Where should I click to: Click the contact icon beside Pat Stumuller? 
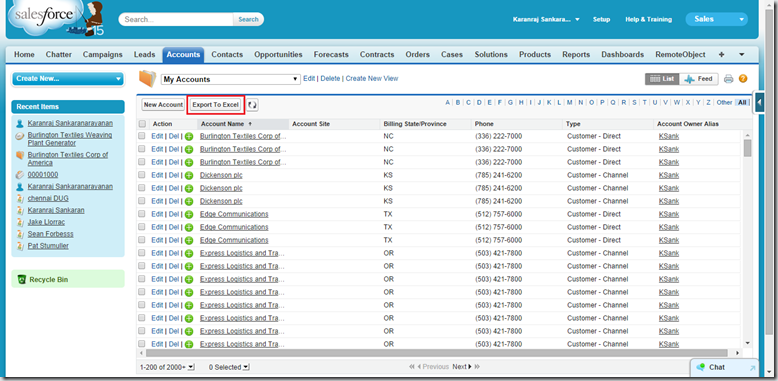(x=20, y=246)
